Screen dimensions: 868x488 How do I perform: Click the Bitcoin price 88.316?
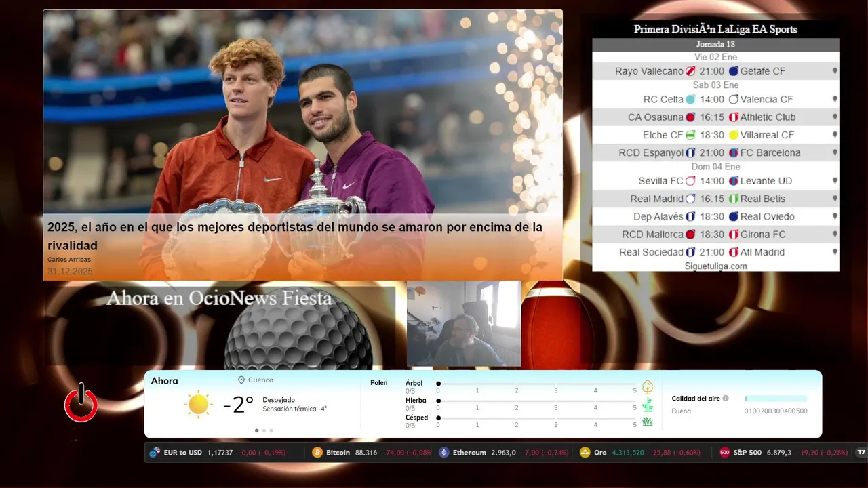click(x=366, y=452)
